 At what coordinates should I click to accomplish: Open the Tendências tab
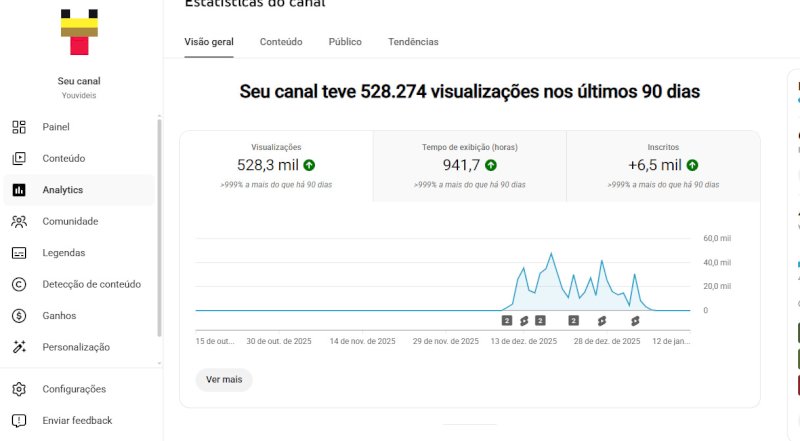(413, 42)
